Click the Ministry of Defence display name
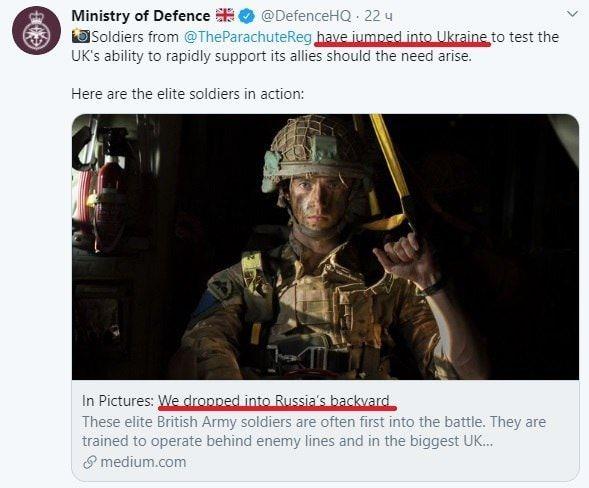 (x=140, y=16)
